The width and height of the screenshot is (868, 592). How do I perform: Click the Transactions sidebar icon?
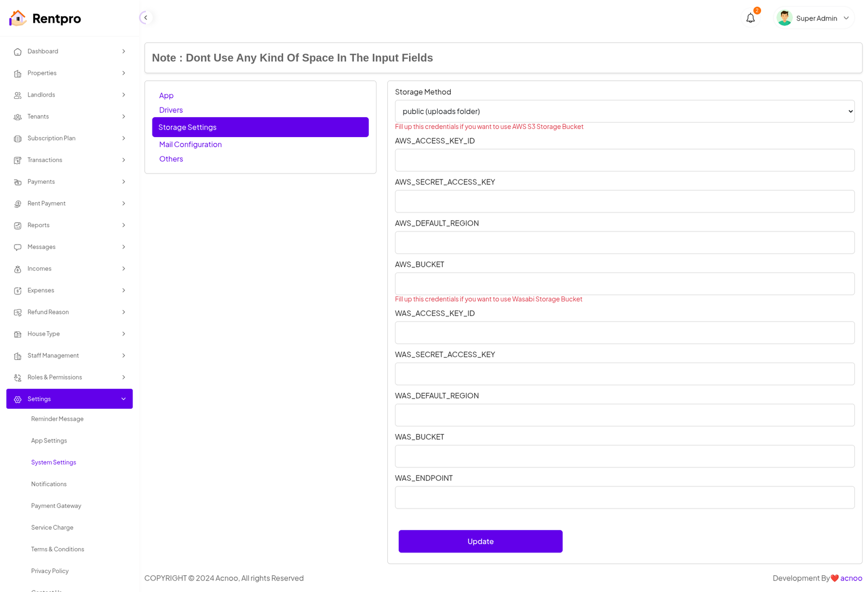18,160
